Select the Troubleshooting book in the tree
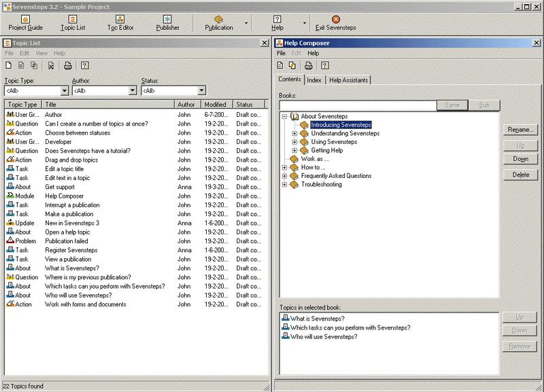The image size is (544, 392). tap(321, 184)
